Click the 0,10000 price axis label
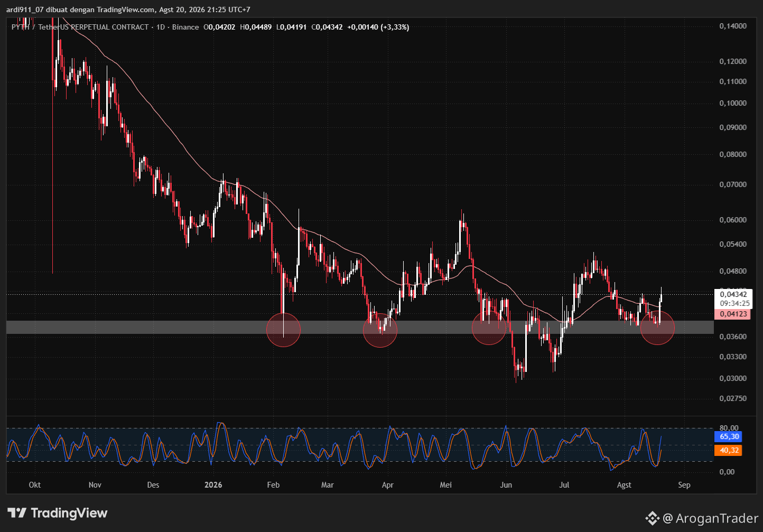Viewport: 763px width, 532px height. tap(733, 103)
